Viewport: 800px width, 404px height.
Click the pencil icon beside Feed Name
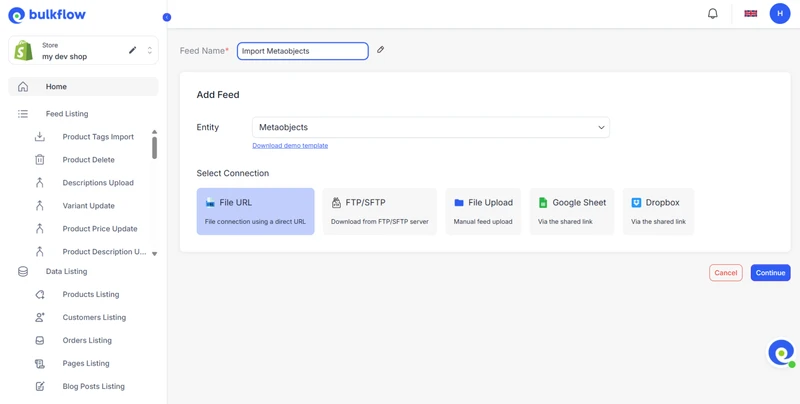381,49
